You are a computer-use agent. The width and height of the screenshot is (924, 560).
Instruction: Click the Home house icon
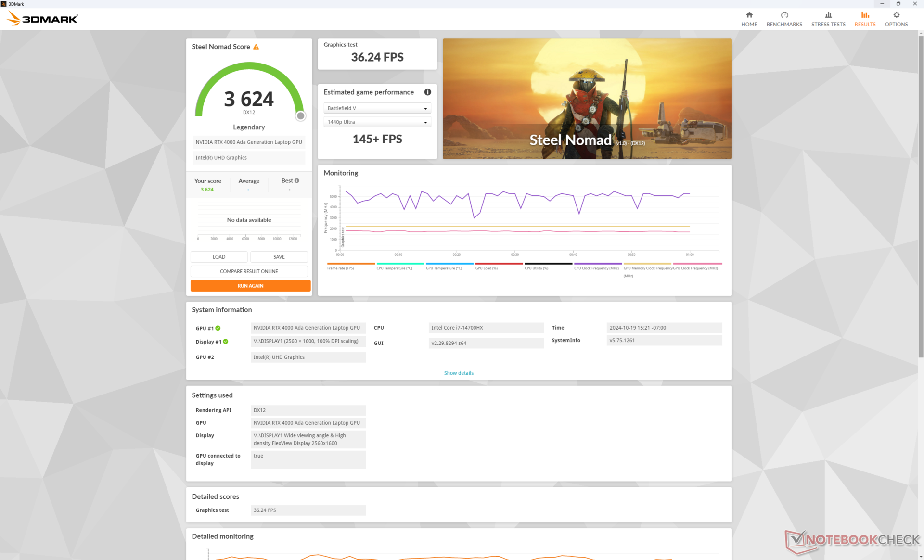(749, 15)
